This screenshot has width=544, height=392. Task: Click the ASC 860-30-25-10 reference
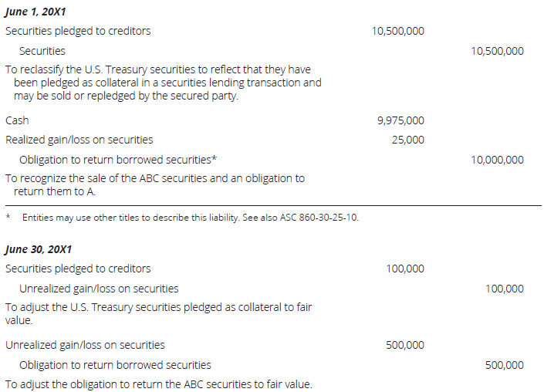tap(324, 218)
